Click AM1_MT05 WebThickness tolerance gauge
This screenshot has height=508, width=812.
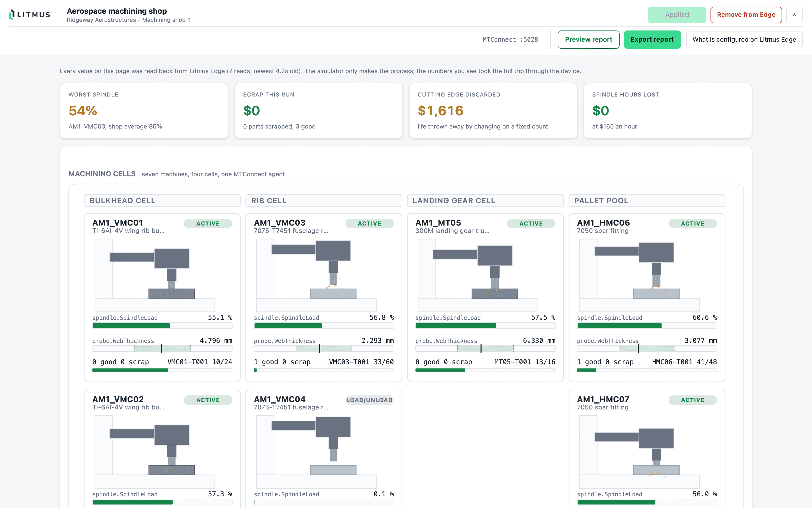tap(485, 349)
